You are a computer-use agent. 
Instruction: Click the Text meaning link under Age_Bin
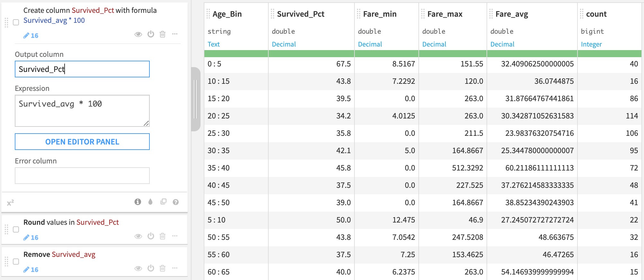coord(214,44)
